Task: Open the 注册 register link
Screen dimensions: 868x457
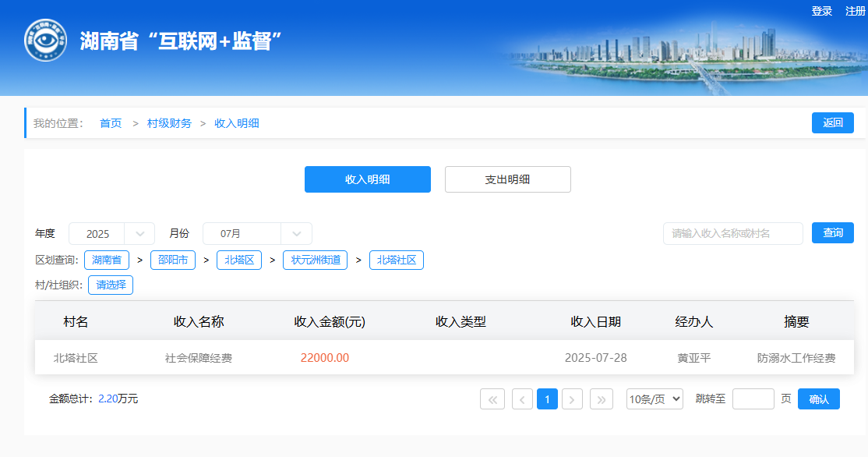Action: [x=856, y=11]
